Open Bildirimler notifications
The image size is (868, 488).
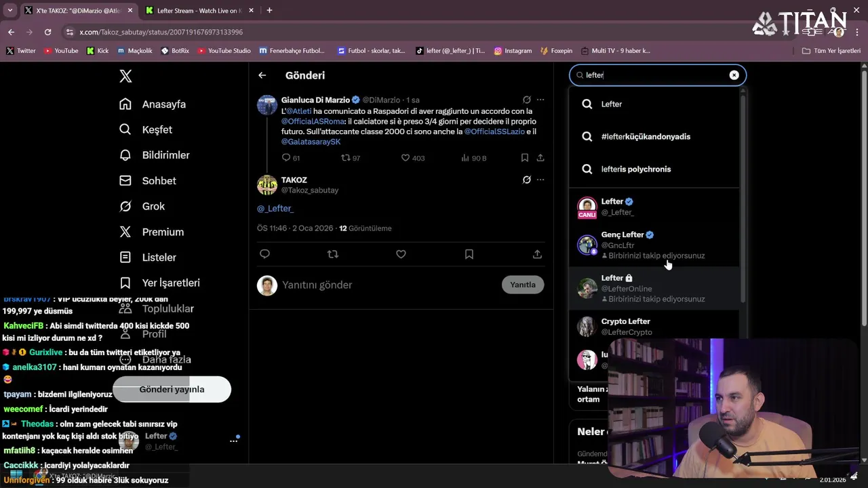coord(155,155)
